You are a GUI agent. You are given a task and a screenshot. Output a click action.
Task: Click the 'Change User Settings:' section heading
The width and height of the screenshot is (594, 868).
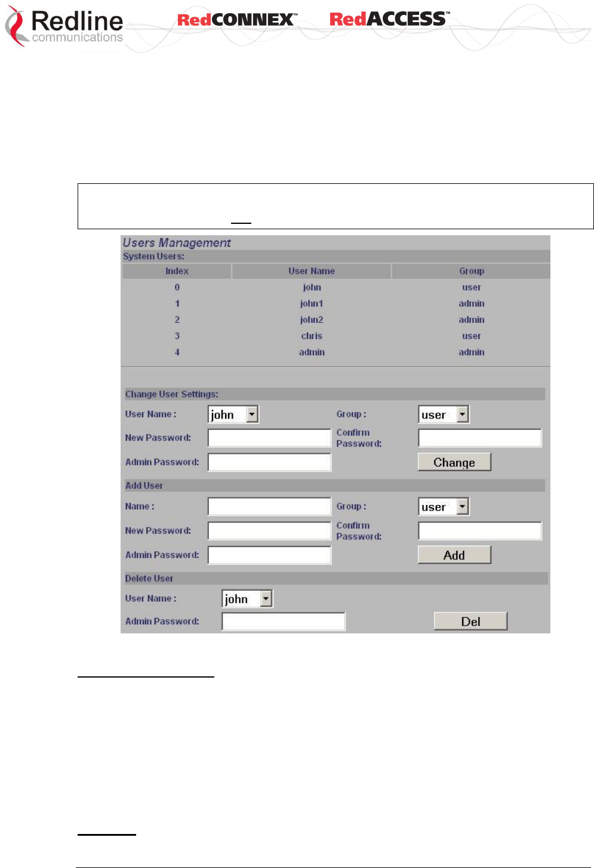171,394
